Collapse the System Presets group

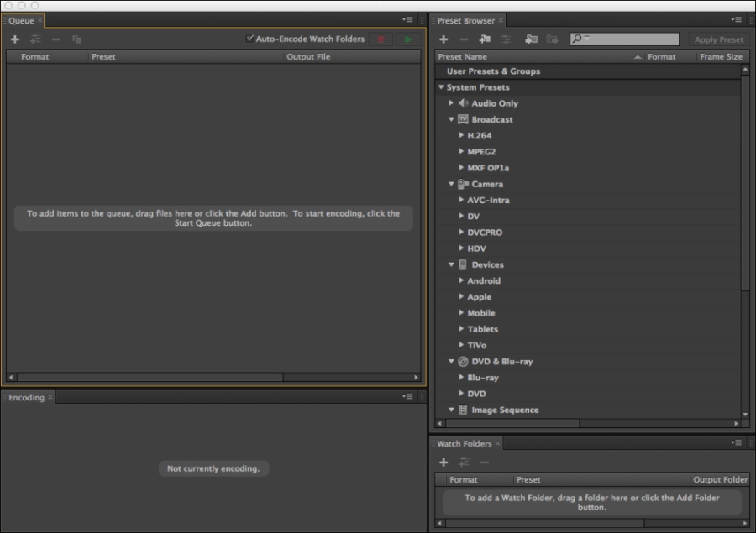click(441, 87)
